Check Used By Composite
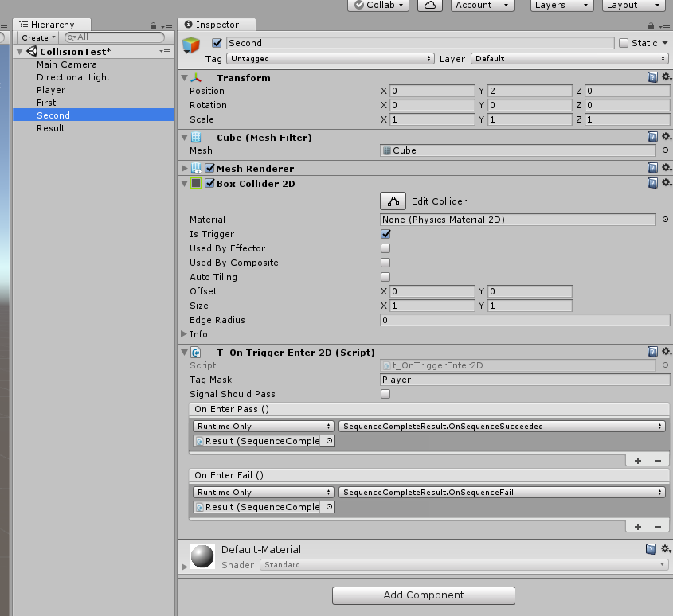Viewport: 673px width, 616px height. 385,262
